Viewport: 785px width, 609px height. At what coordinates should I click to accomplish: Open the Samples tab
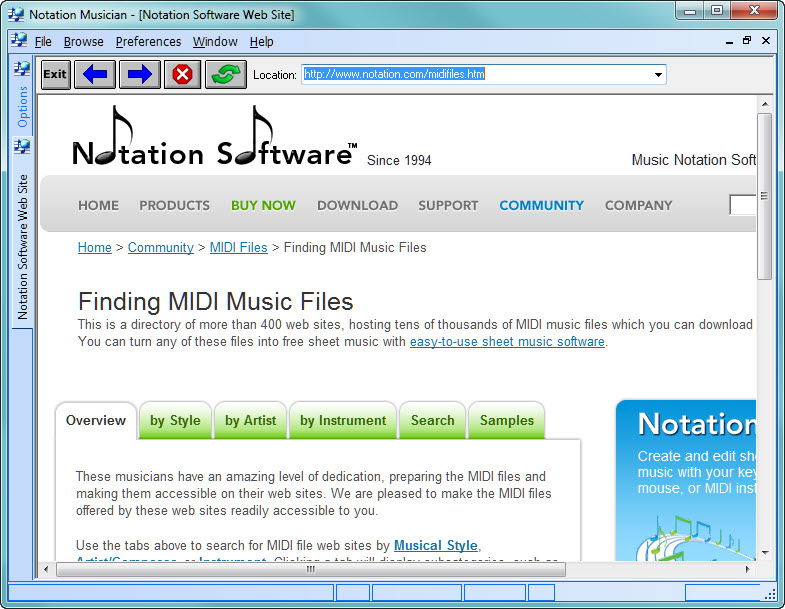(x=506, y=421)
